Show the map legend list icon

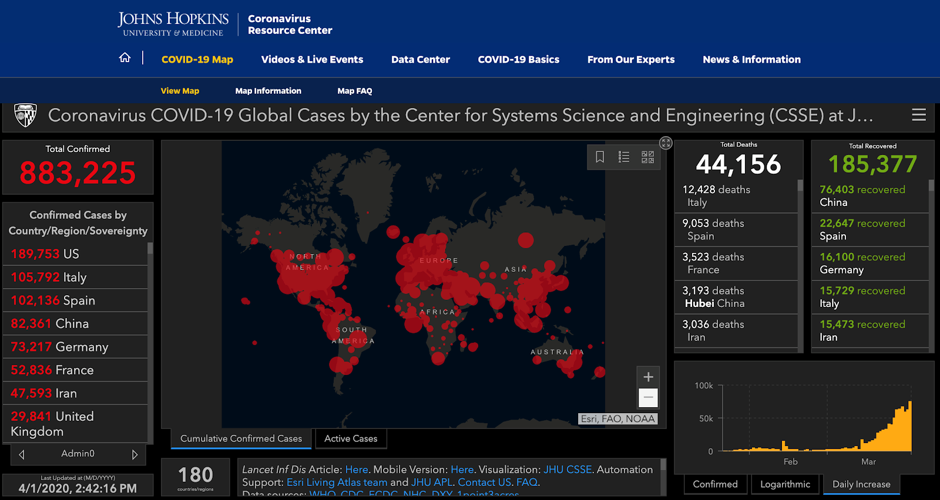pyautogui.click(x=623, y=157)
